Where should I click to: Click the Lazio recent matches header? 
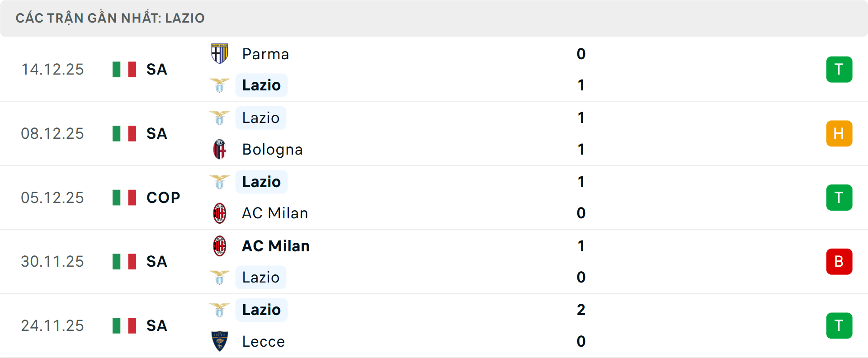110,18
